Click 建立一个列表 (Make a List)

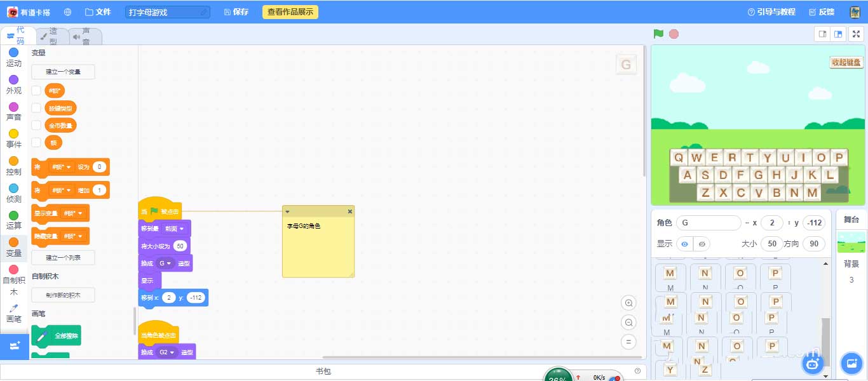[63, 257]
